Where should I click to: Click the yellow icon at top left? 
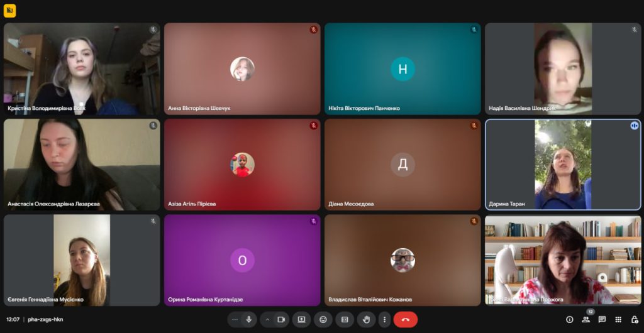click(9, 11)
